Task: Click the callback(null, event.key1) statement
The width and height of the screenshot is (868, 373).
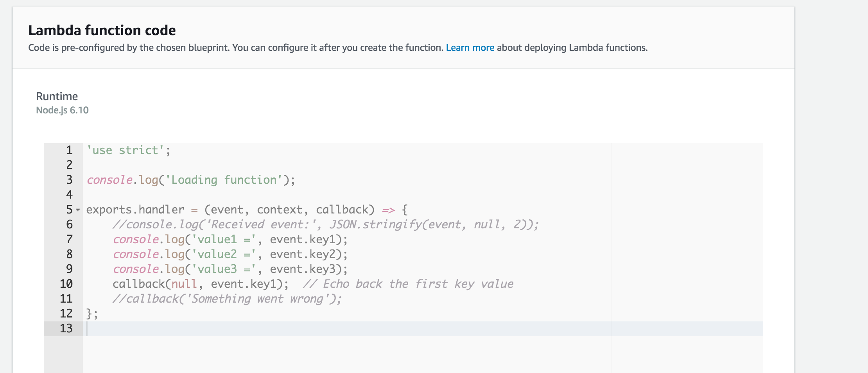Action: (199, 284)
